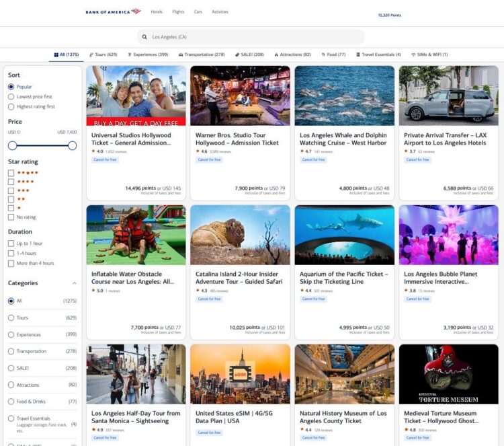Image resolution: width=504 pixels, height=446 pixels.
Task: Open the Flights navigation item
Action: tap(178, 12)
